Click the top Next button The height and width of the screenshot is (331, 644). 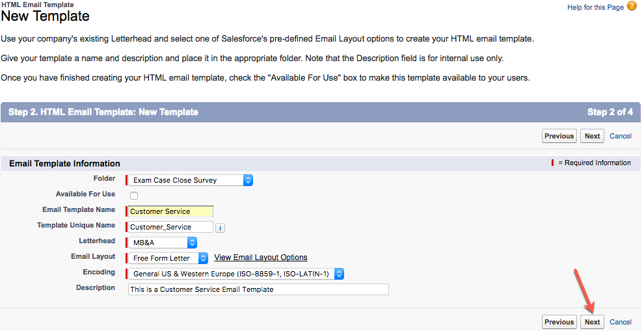click(x=592, y=136)
